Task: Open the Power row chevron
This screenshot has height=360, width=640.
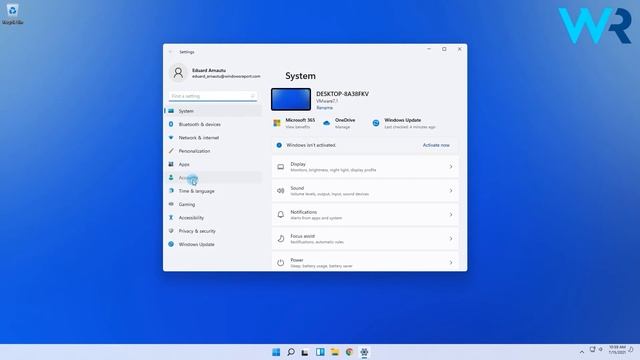Action: 451,263
